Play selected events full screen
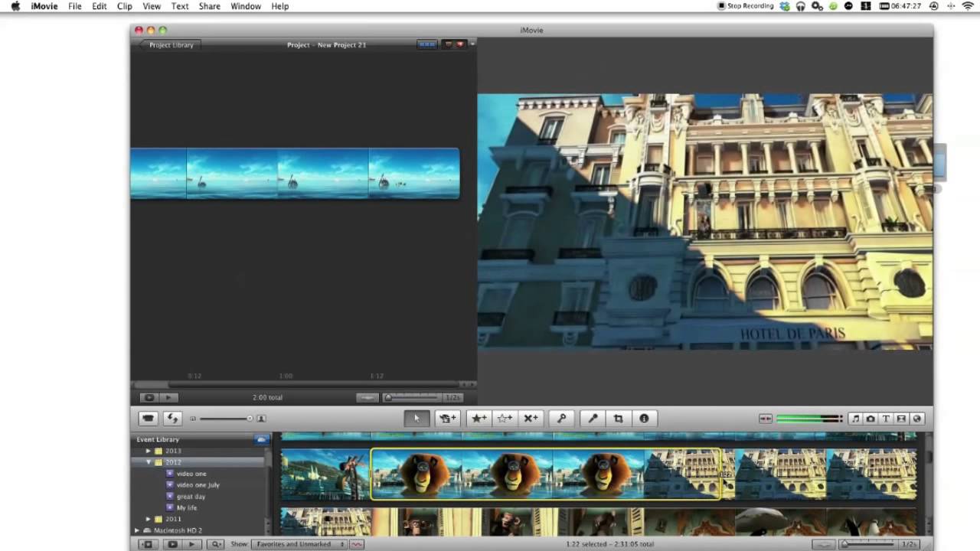The height and width of the screenshot is (551, 980). [x=172, y=544]
